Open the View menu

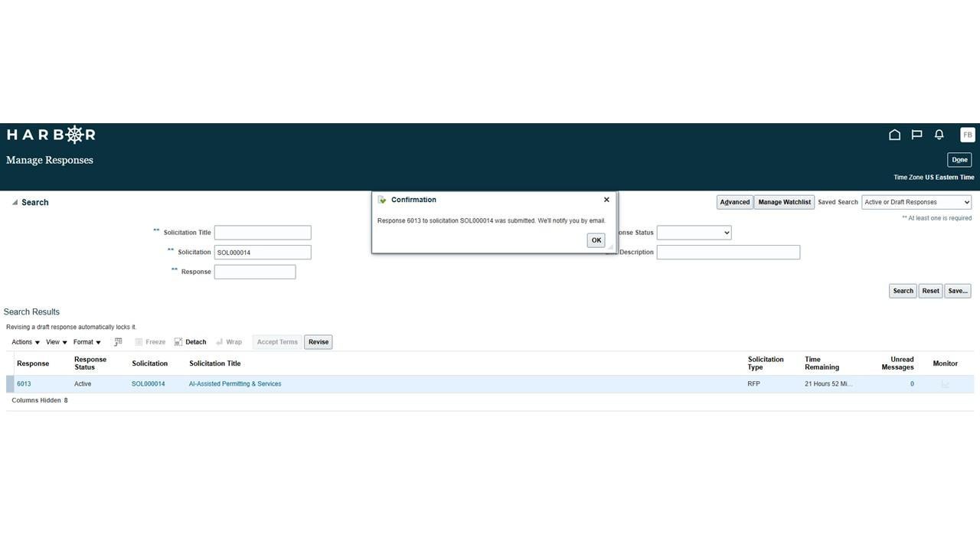[56, 342]
